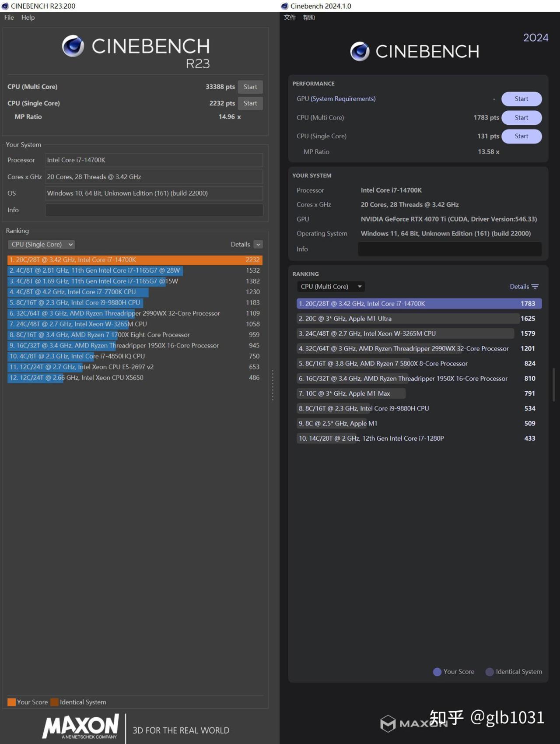
Task: Click the orange Your Score legend square
Action: 11,702
